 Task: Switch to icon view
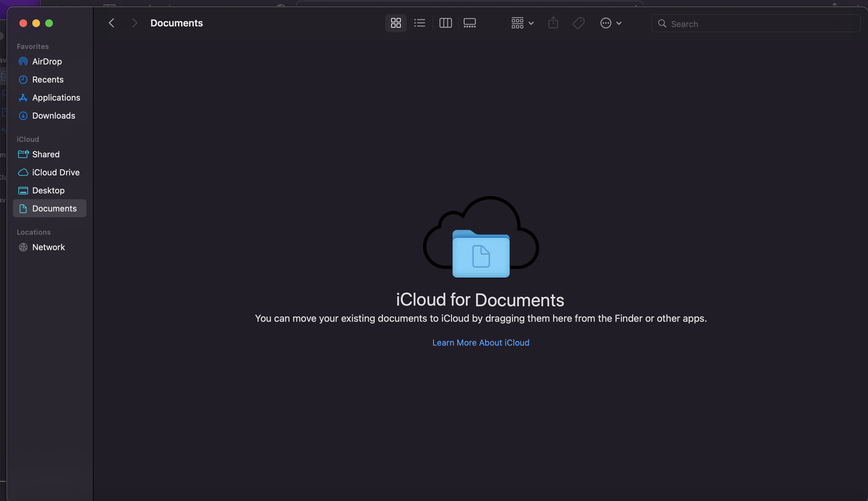[x=396, y=23]
